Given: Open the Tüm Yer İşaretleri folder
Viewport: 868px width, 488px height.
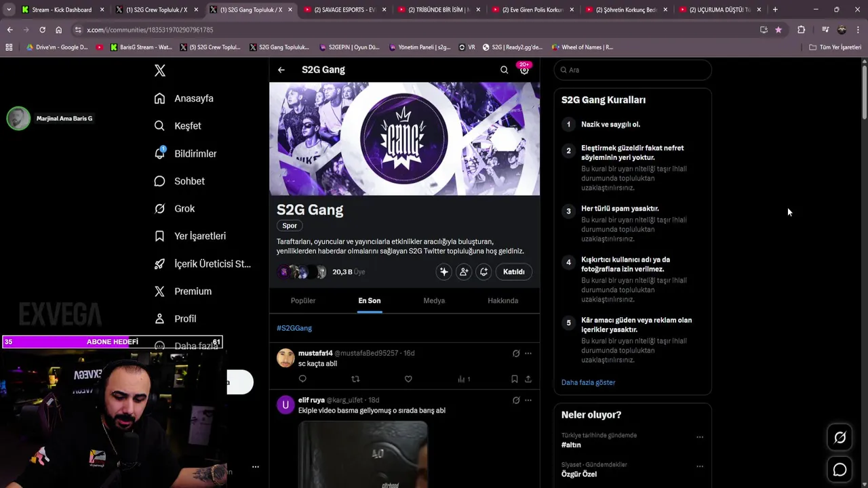Looking at the screenshot, I should tap(835, 47).
